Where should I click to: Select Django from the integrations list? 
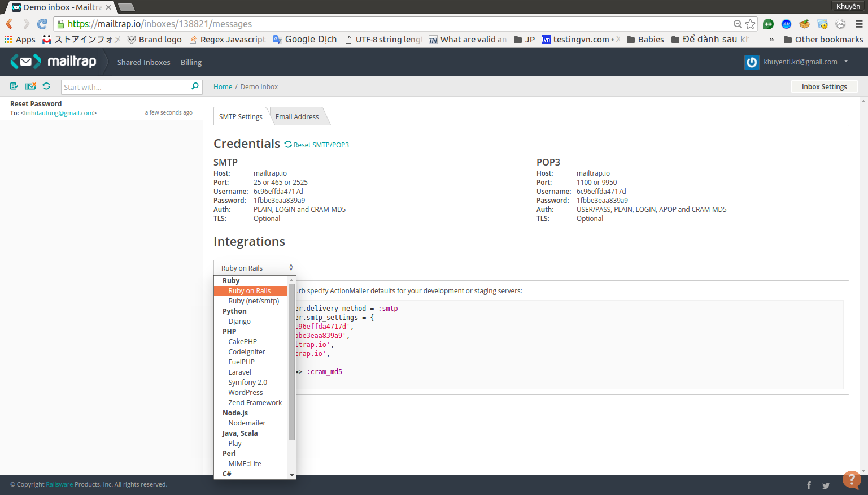[x=251, y=322]
